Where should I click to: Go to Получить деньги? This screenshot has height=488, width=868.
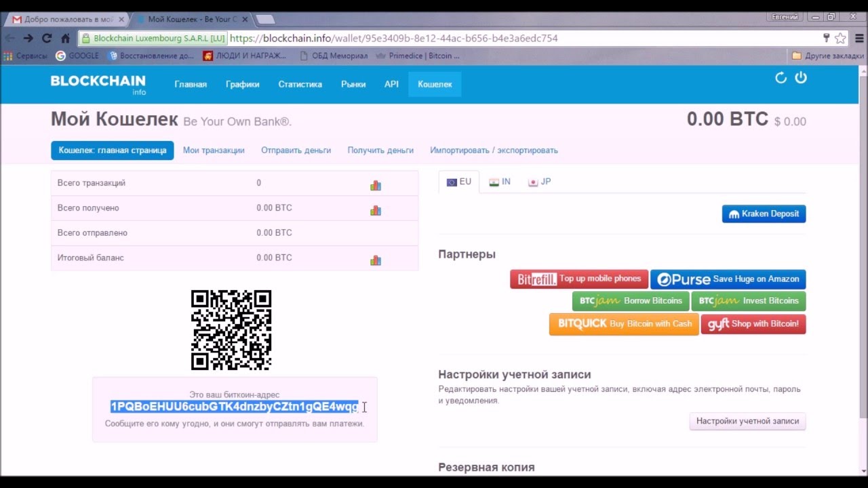(x=380, y=150)
